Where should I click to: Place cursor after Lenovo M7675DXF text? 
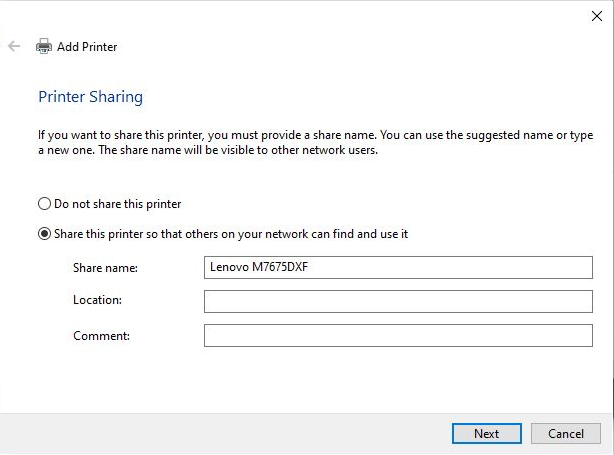click(309, 267)
